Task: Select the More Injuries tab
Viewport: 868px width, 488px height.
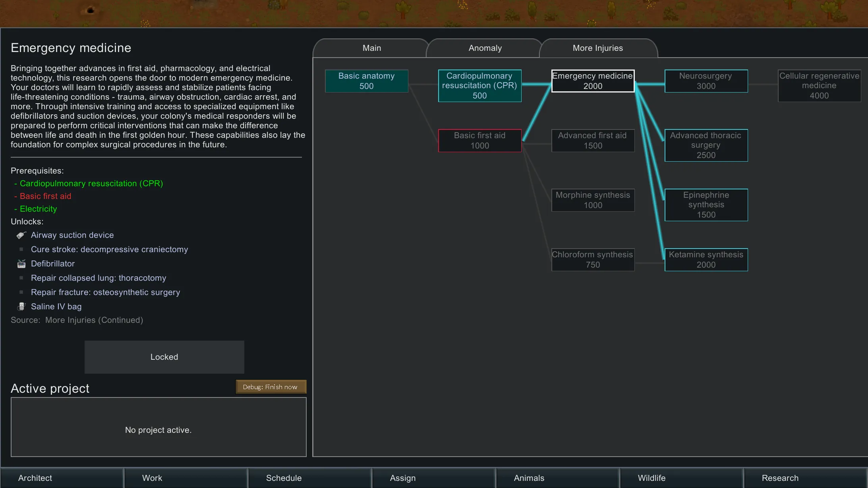Action: (597, 48)
